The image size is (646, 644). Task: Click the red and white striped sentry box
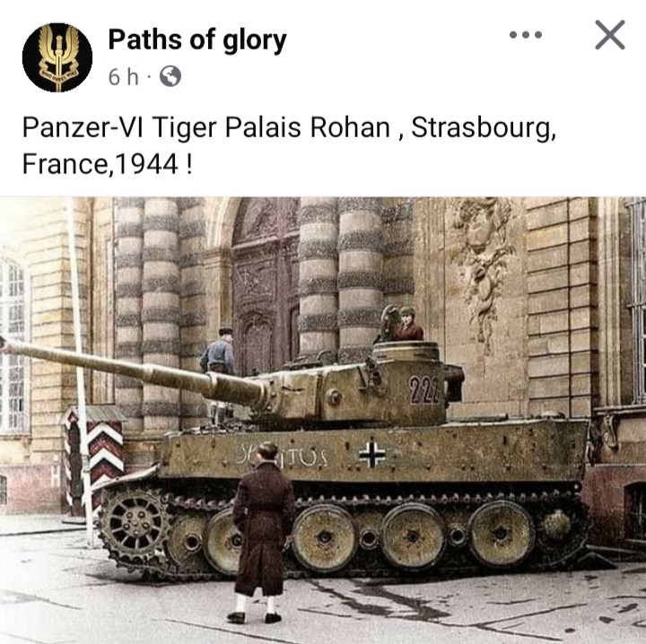95,458
